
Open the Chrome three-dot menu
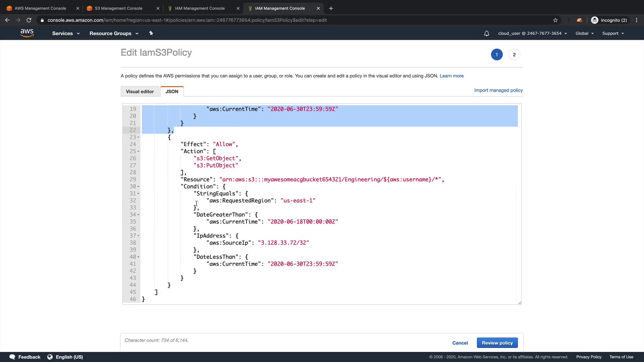tap(637, 20)
